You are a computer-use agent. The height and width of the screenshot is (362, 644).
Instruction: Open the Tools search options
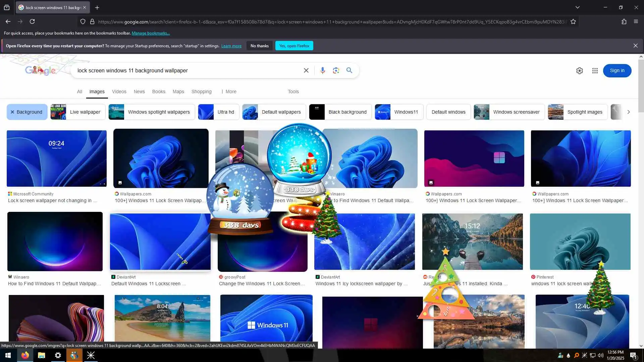click(x=293, y=92)
